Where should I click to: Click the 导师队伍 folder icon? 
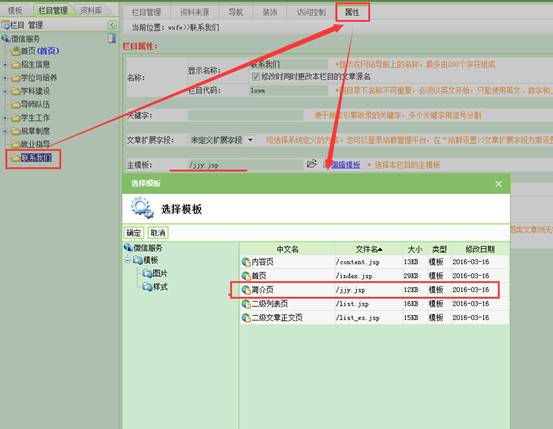[16, 104]
